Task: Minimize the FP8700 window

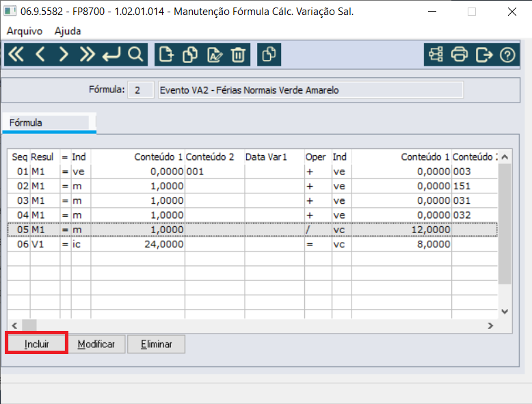Action: [x=432, y=12]
